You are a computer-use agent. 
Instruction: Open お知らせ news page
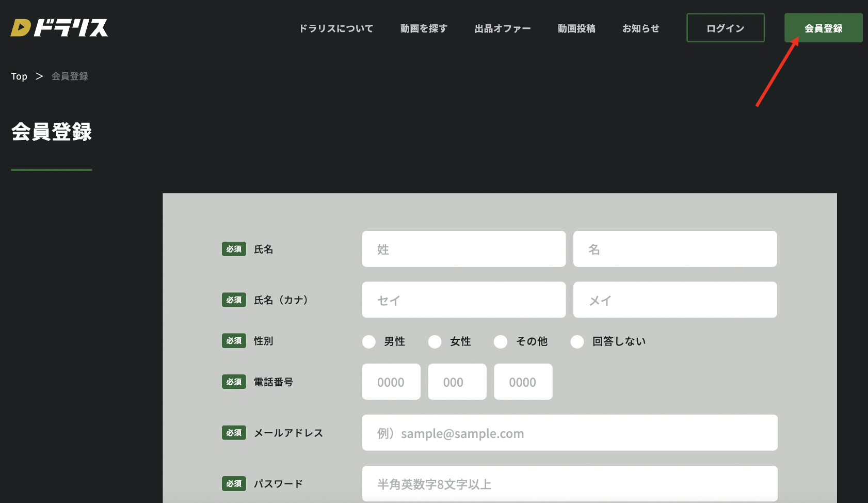[640, 28]
